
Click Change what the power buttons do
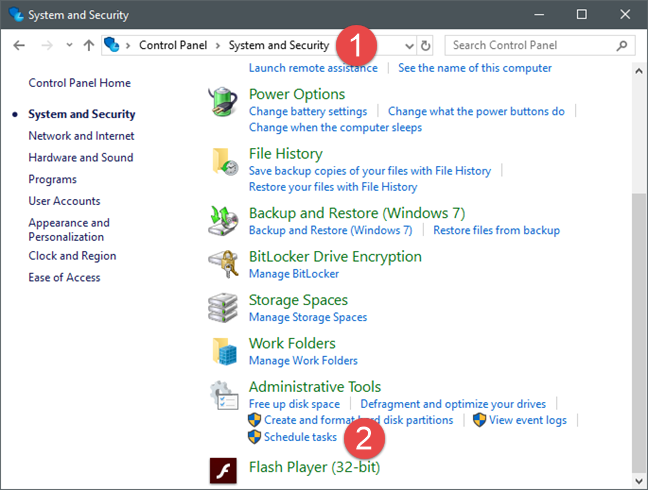click(x=476, y=112)
